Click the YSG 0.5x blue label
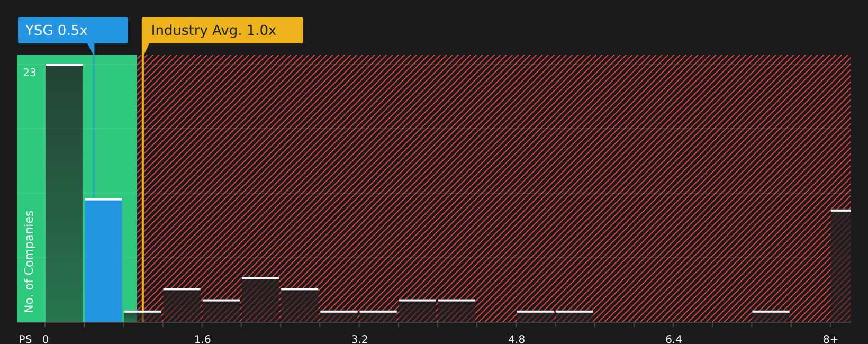 73,30
